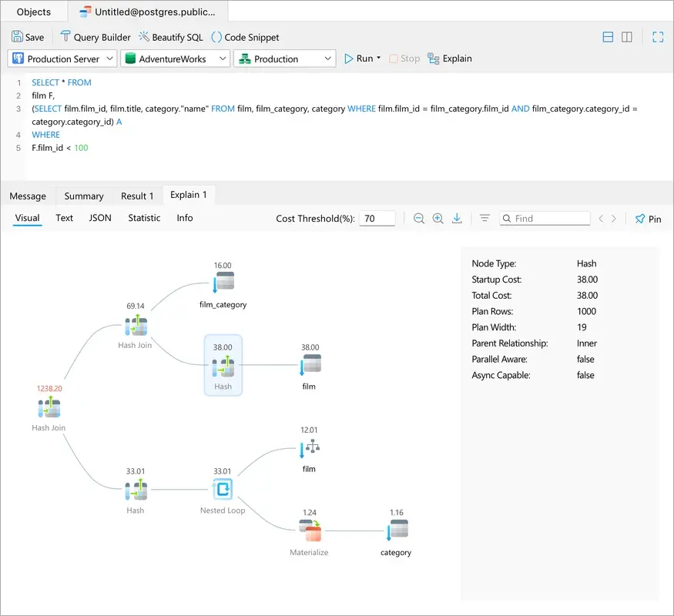Open the Query Builder
The height and width of the screenshot is (616, 674).
tap(94, 36)
